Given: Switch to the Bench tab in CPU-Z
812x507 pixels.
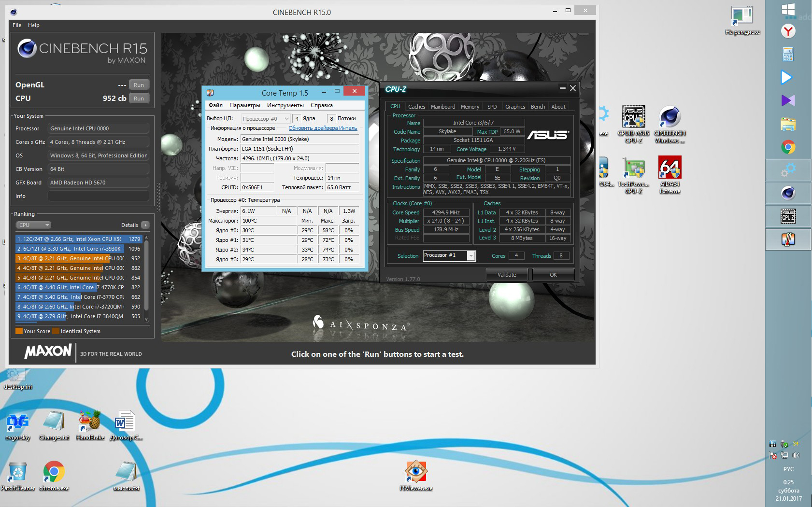Looking at the screenshot, I should pos(538,107).
